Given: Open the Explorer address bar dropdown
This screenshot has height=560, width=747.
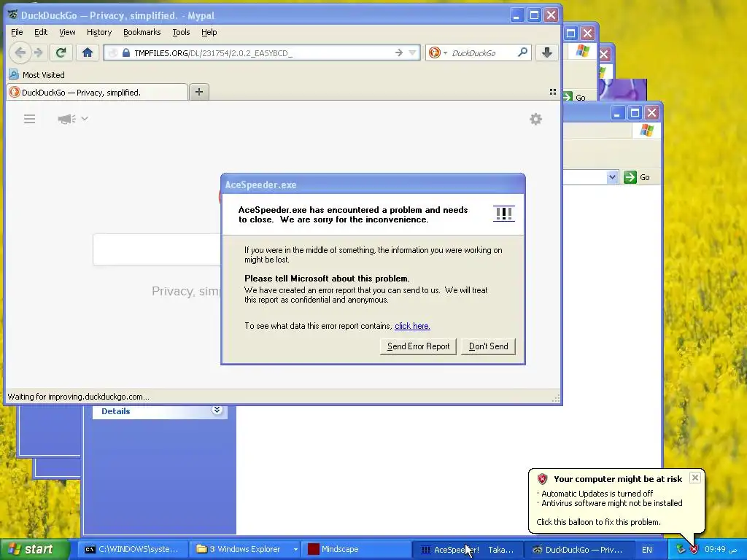Looking at the screenshot, I should point(612,177).
